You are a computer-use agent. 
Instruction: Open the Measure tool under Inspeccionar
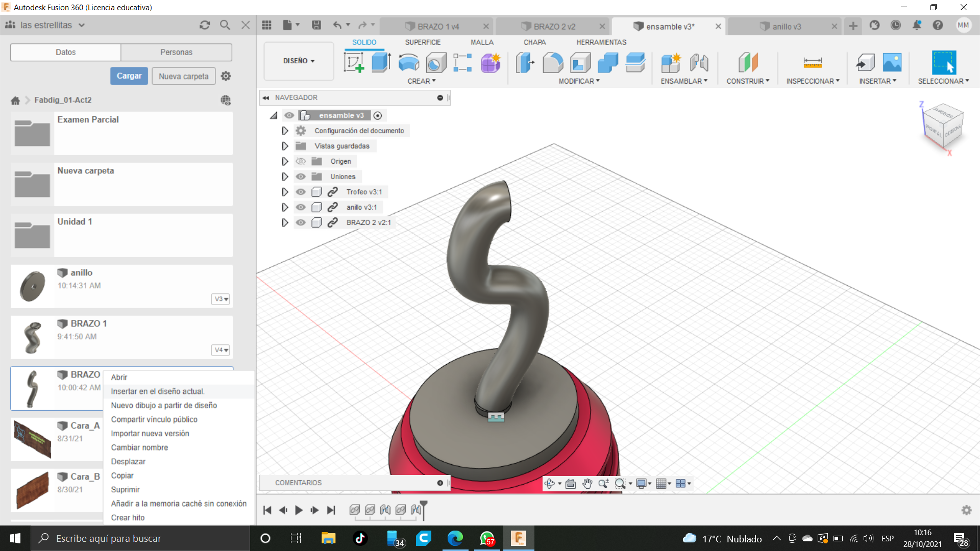click(x=812, y=63)
